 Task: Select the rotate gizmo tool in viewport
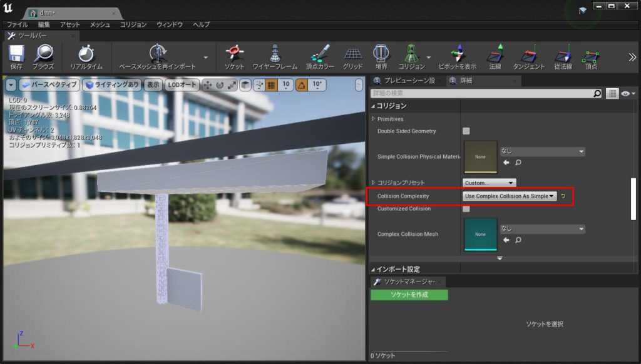click(220, 85)
